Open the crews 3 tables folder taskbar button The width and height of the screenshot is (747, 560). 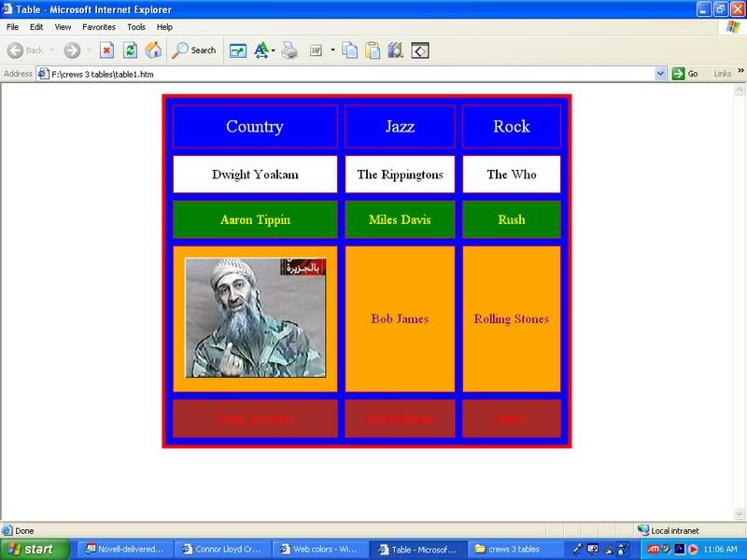click(x=514, y=549)
